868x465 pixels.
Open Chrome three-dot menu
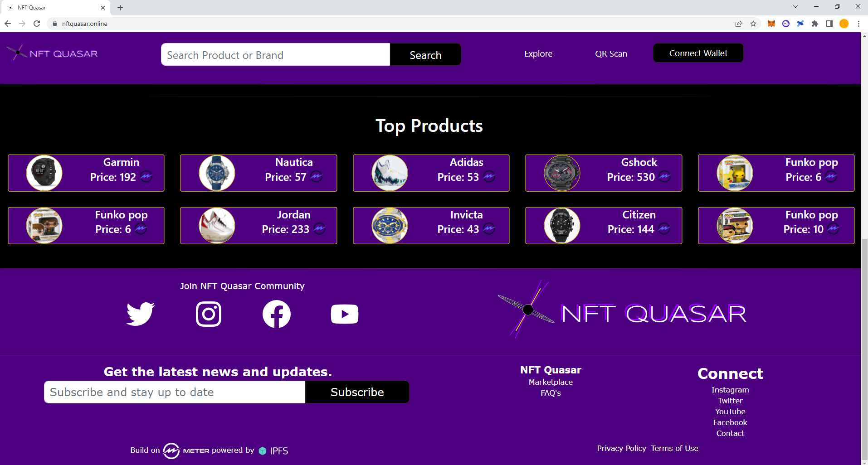[x=858, y=24]
